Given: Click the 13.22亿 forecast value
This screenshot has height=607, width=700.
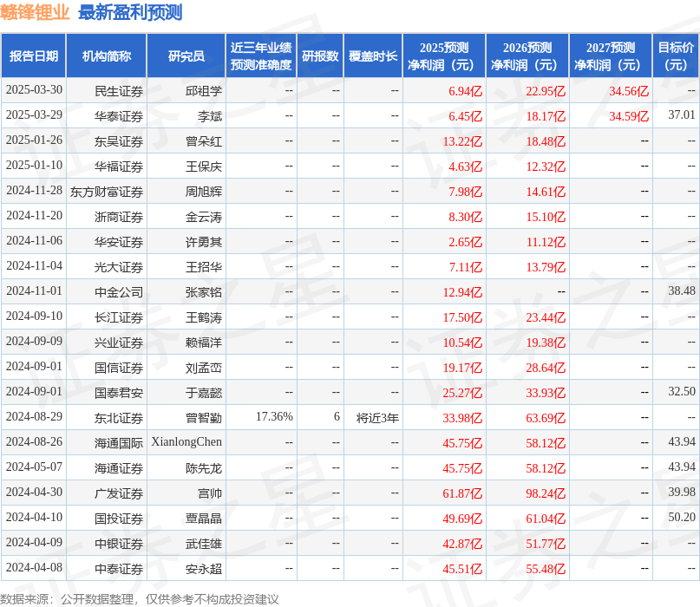Looking at the screenshot, I should (462, 141).
